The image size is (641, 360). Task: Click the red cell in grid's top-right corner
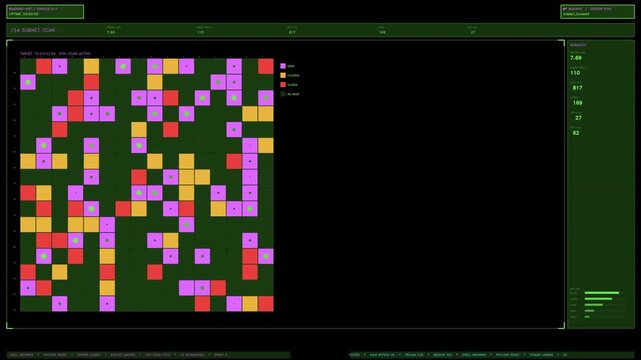[266, 66]
